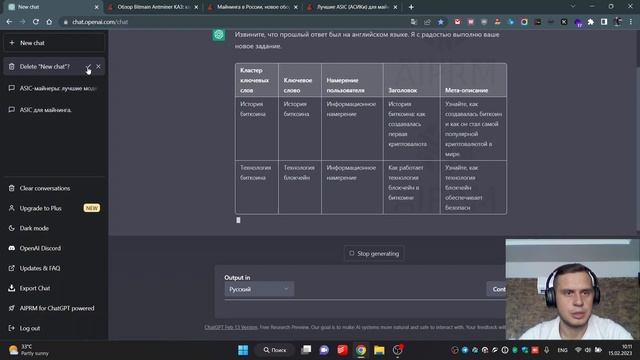
Task: Open Upgrade to Plus
Action: click(x=53, y=208)
